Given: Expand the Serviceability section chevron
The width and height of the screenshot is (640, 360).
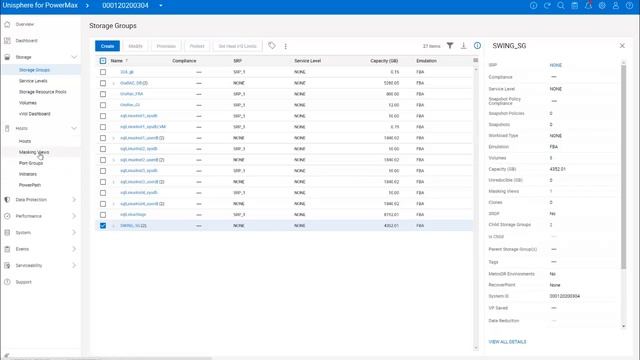Looking at the screenshot, I should pos(74,265).
